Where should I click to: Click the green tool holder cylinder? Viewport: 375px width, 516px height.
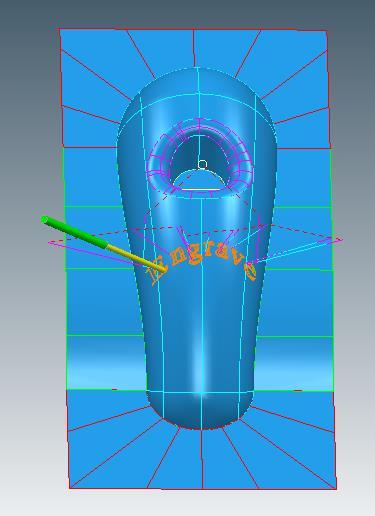[74, 232]
